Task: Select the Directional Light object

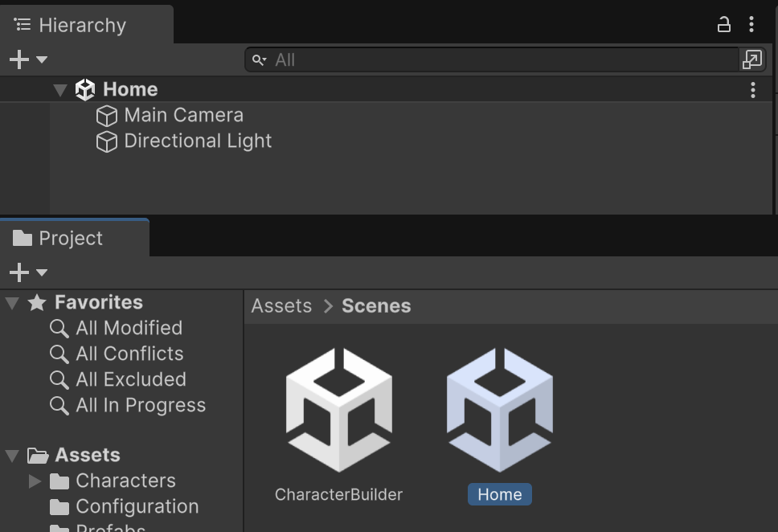Action: 198,141
